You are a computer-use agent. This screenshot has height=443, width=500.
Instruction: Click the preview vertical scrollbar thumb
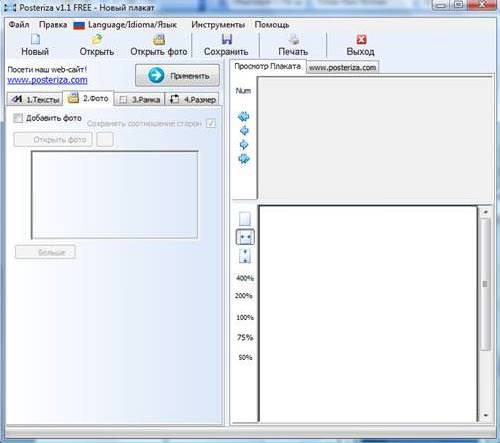[485, 284]
